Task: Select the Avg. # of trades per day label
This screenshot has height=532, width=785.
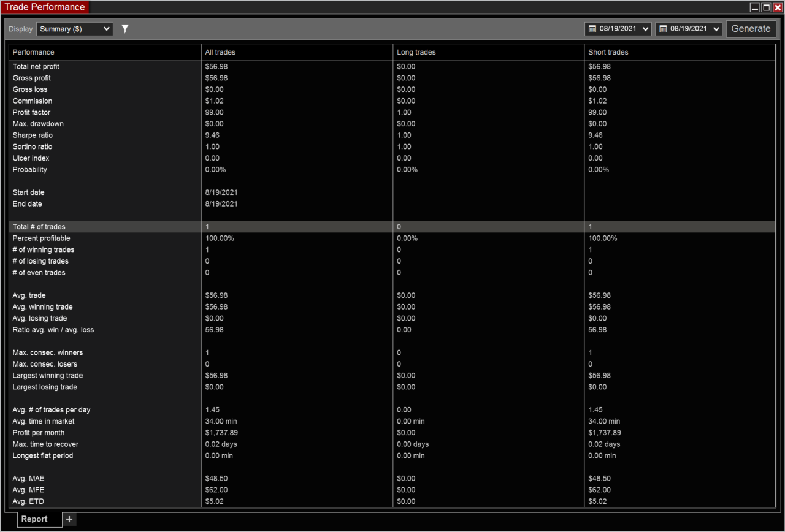Action: tap(52, 409)
